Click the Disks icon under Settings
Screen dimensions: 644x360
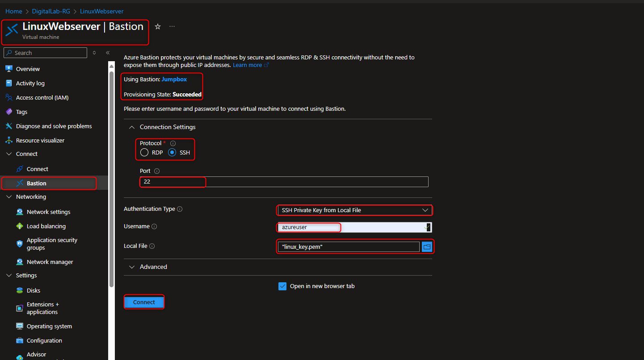(x=20, y=290)
